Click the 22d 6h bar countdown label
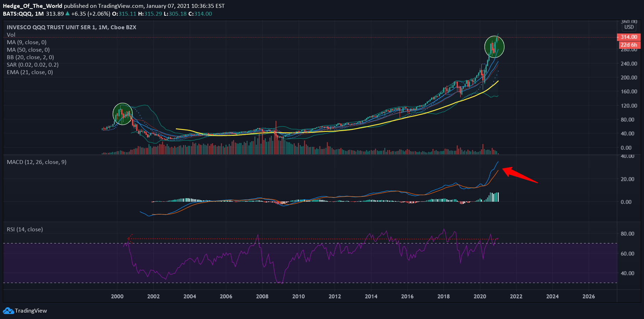The width and height of the screenshot is (644, 319). click(629, 45)
